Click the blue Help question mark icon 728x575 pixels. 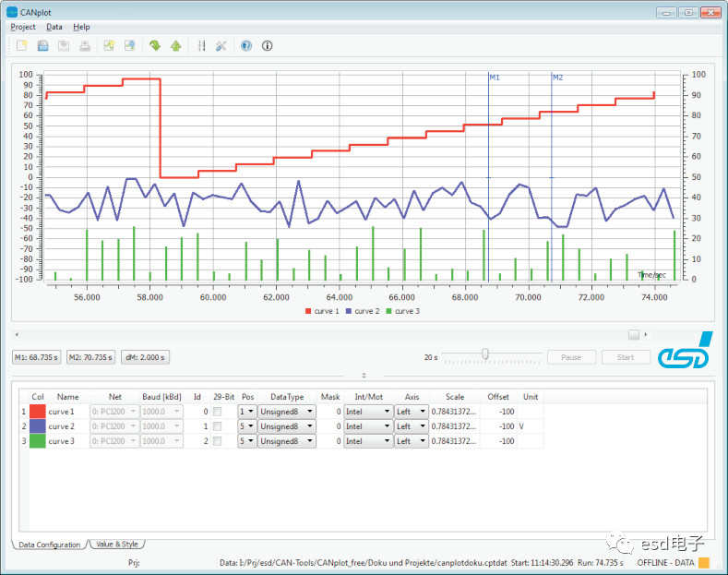click(246, 45)
